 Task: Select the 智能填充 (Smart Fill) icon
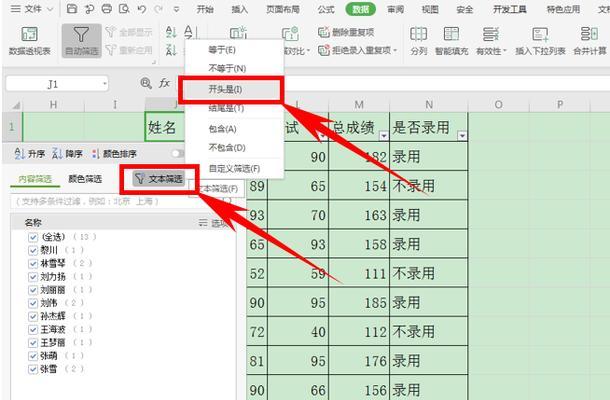click(453, 34)
